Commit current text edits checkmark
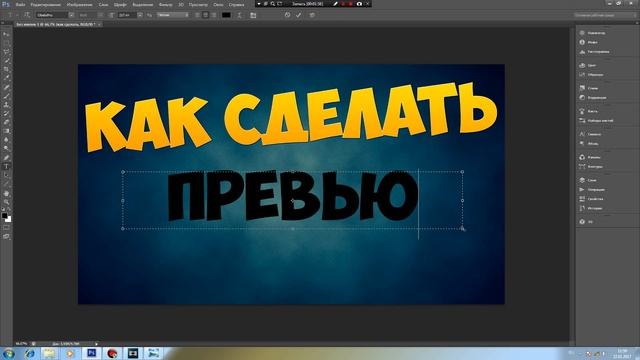This screenshot has width=640, height=360. 299,15
